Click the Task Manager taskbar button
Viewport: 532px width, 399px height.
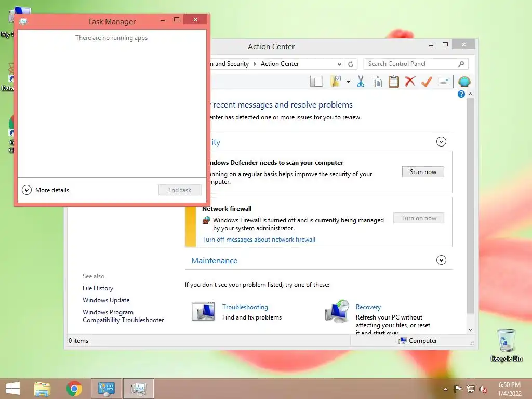pyautogui.click(x=138, y=389)
